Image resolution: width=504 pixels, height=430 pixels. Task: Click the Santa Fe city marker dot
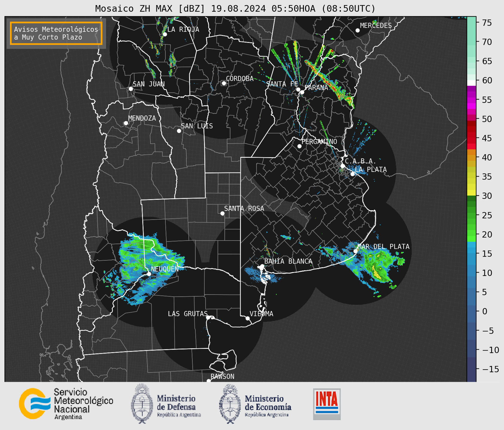[298, 89]
